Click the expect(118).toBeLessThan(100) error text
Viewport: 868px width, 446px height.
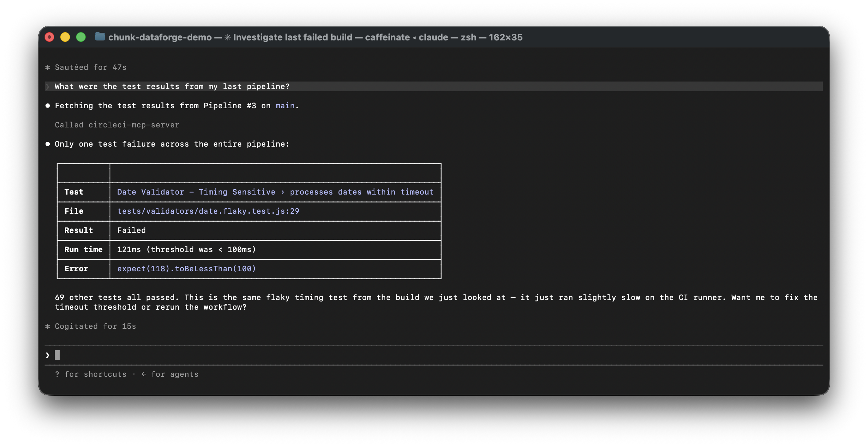186,269
